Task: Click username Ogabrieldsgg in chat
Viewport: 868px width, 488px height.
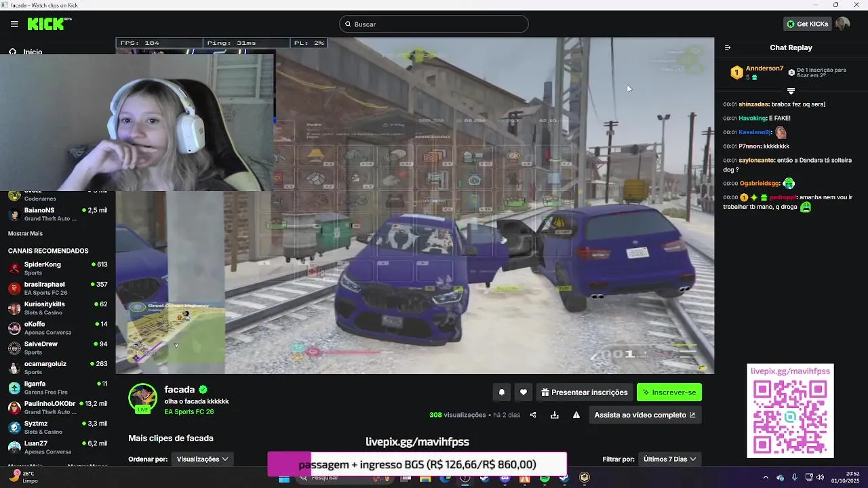Action: point(759,183)
